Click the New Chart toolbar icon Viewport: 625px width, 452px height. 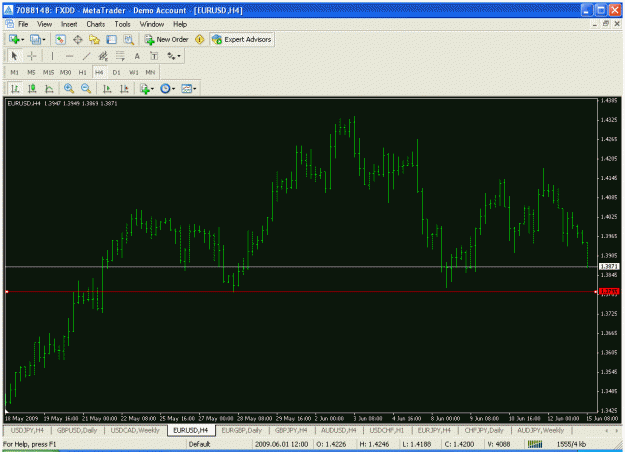click(x=14, y=39)
